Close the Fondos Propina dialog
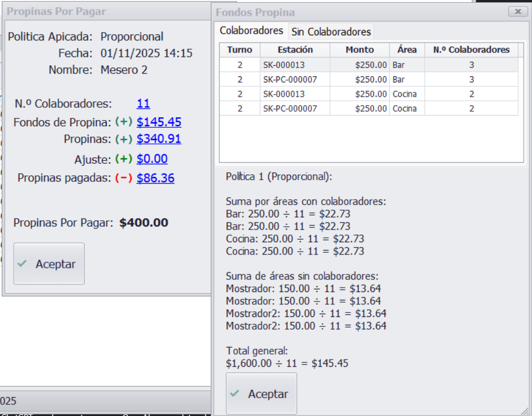532x416 pixels. point(518,12)
